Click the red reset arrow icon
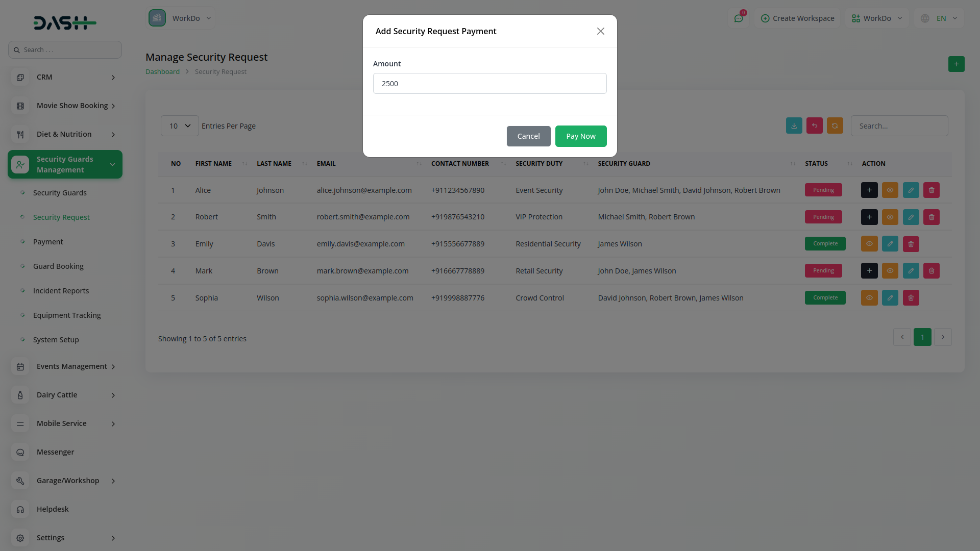980x551 pixels. [814, 126]
